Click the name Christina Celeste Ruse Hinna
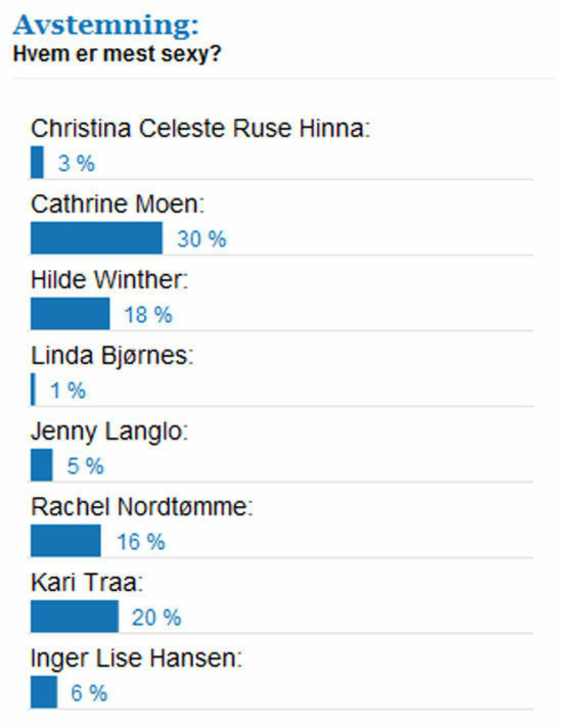This screenshot has height=728, width=562. pos(201,128)
